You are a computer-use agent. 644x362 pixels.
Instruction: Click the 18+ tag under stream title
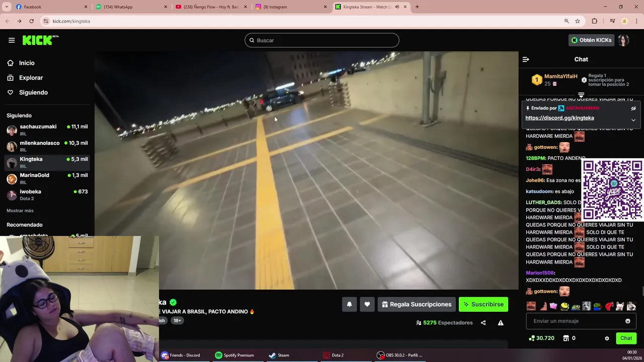click(177, 320)
